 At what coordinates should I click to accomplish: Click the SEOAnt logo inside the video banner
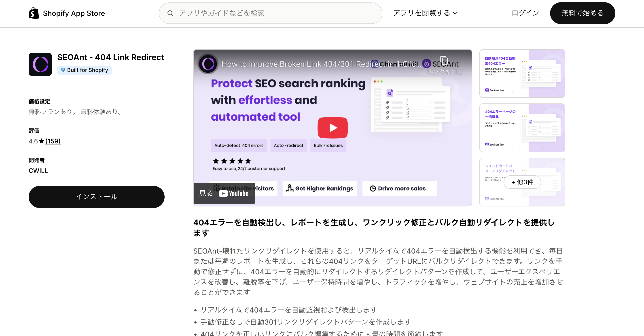426,64
